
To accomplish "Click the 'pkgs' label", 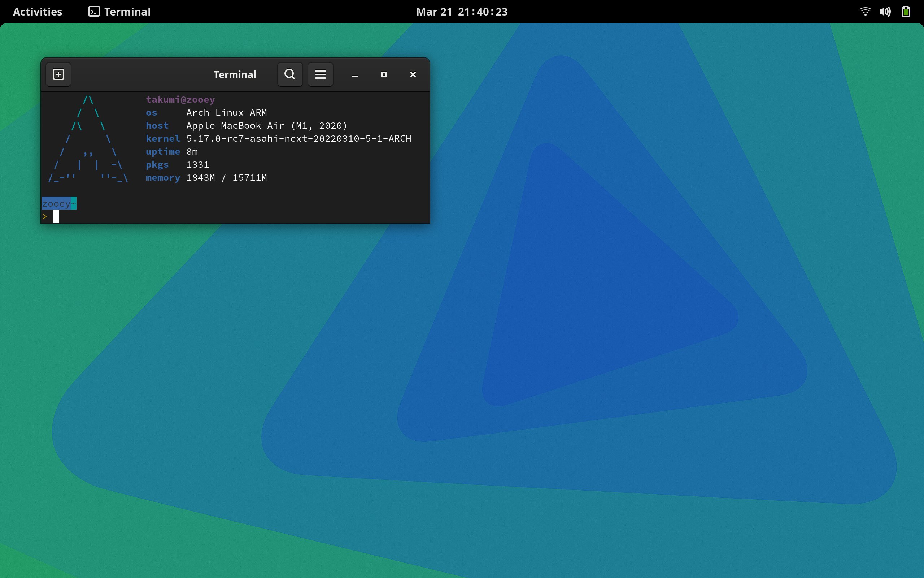I will tap(157, 165).
